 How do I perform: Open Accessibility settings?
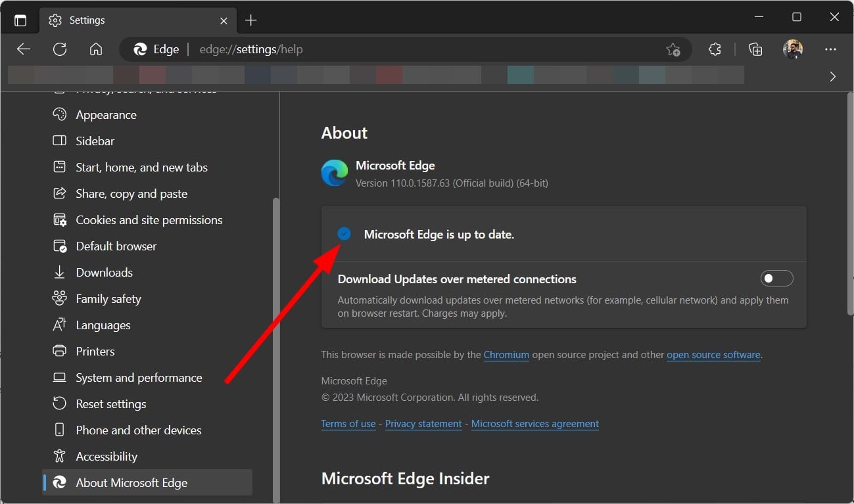(x=147, y=457)
